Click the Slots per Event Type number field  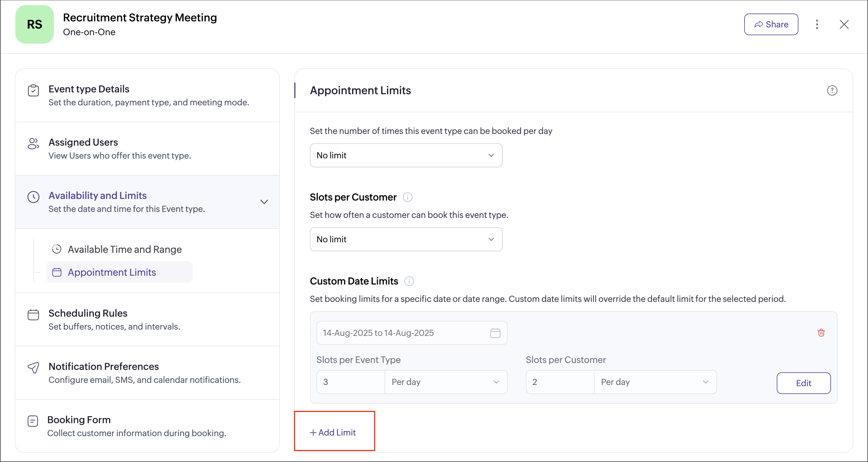tap(350, 382)
